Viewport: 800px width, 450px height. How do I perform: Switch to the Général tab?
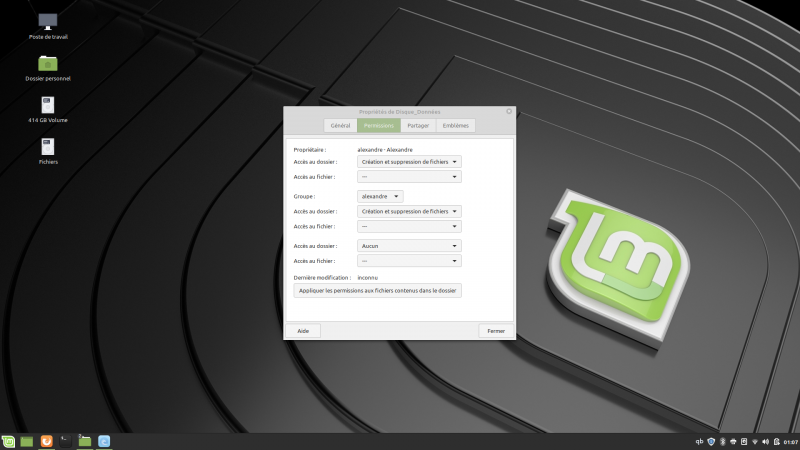pos(340,126)
